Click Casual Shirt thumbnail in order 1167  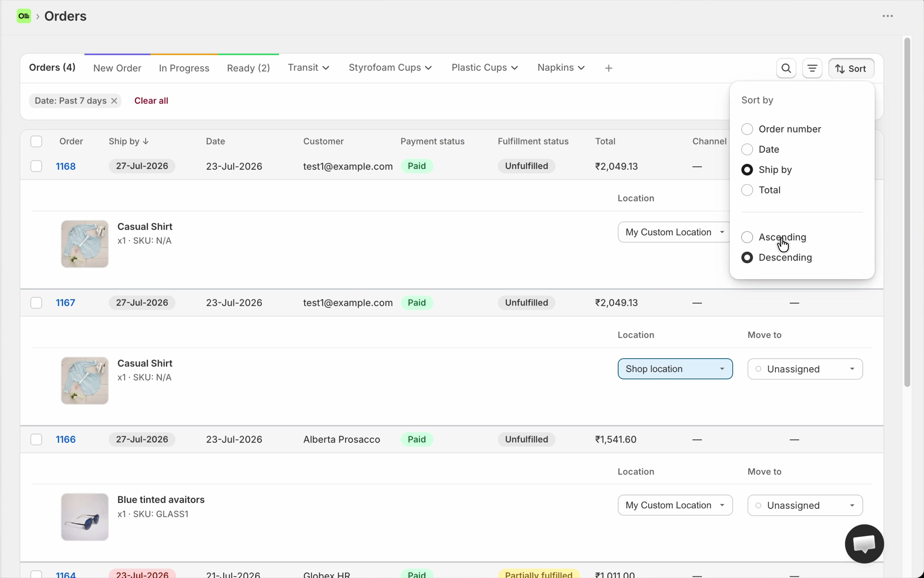point(85,381)
